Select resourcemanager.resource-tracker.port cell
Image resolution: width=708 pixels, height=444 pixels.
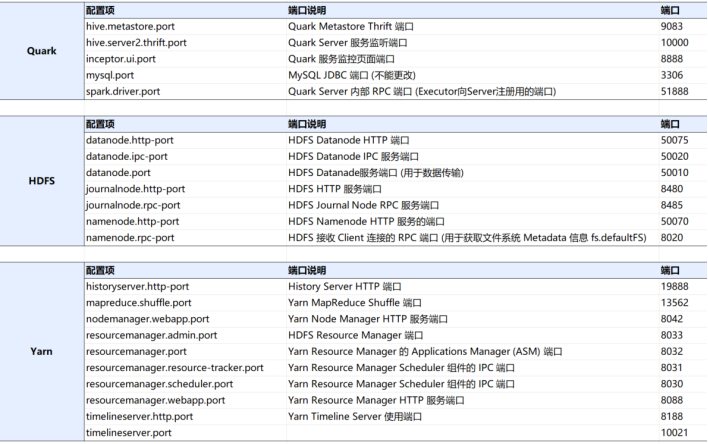pos(185,368)
